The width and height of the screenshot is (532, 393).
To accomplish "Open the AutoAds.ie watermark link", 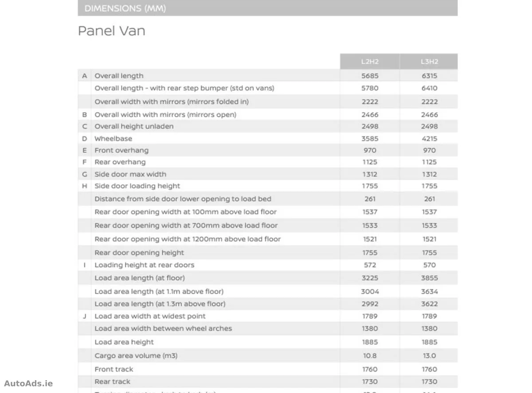I will point(28,383).
